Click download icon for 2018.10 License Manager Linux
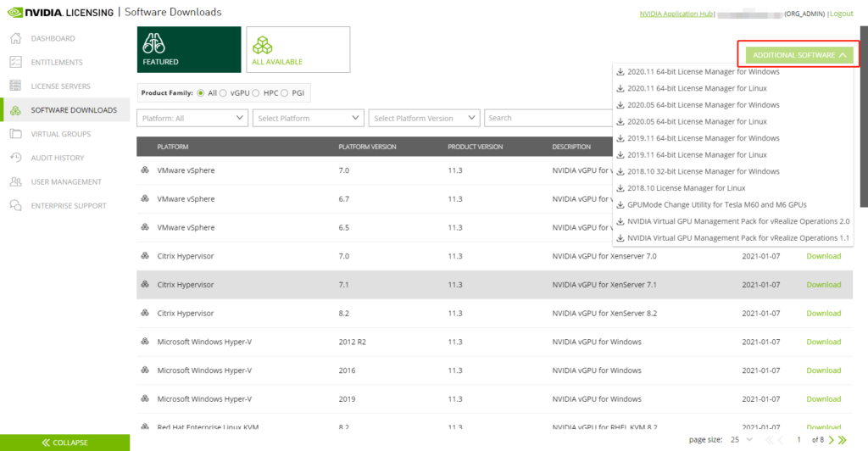The height and width of the screenshot is (451, 868). point(620,187)
